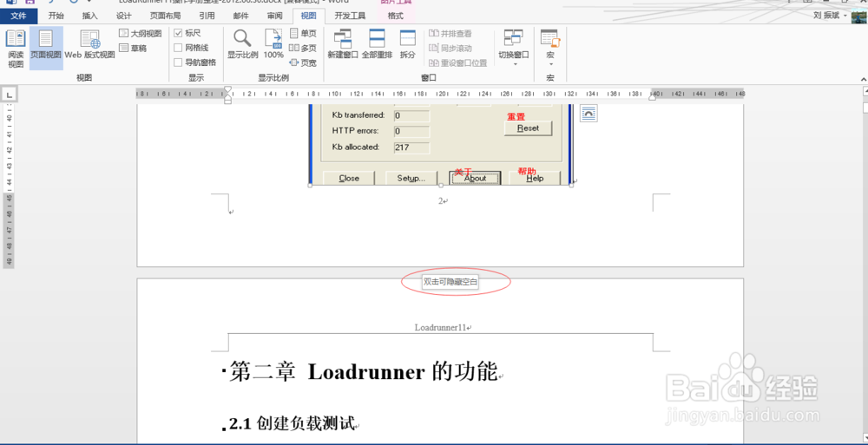Viewport: 868px width, 445px height.
Task: Click the vertical scrollbar up arrow
Action: (x=865, y=93)
